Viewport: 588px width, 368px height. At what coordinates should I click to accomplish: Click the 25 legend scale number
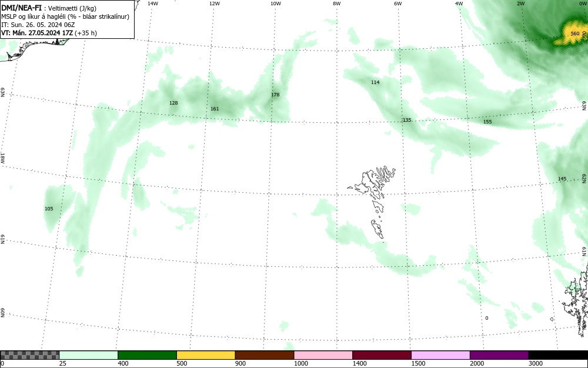pos(63,363)
